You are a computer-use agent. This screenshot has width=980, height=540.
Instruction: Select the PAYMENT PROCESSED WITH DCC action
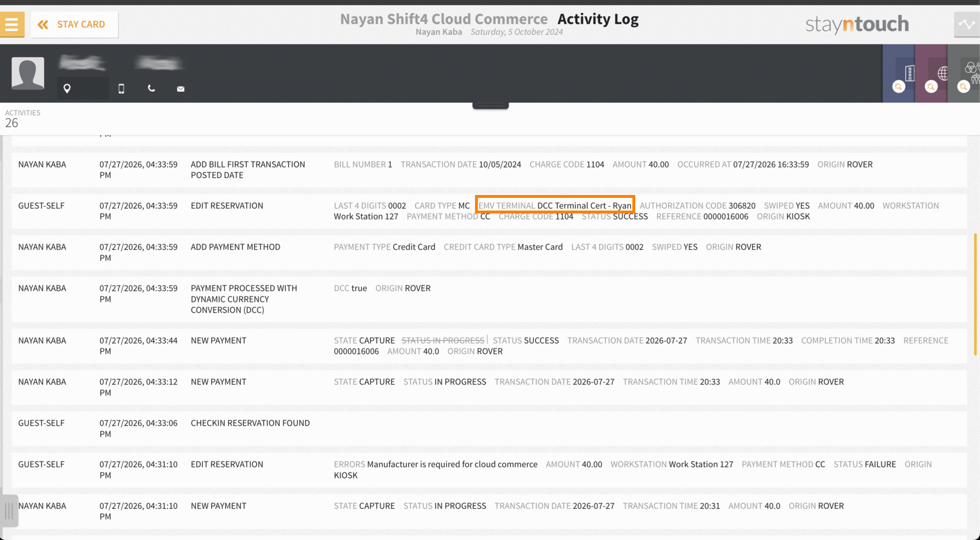(244, 299)
